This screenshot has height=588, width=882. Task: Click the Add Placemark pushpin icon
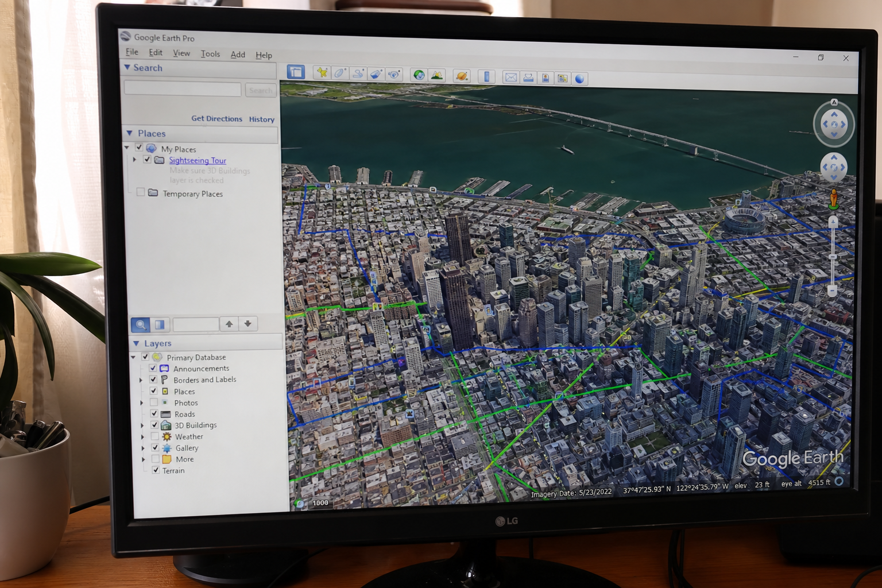[322, 72]
